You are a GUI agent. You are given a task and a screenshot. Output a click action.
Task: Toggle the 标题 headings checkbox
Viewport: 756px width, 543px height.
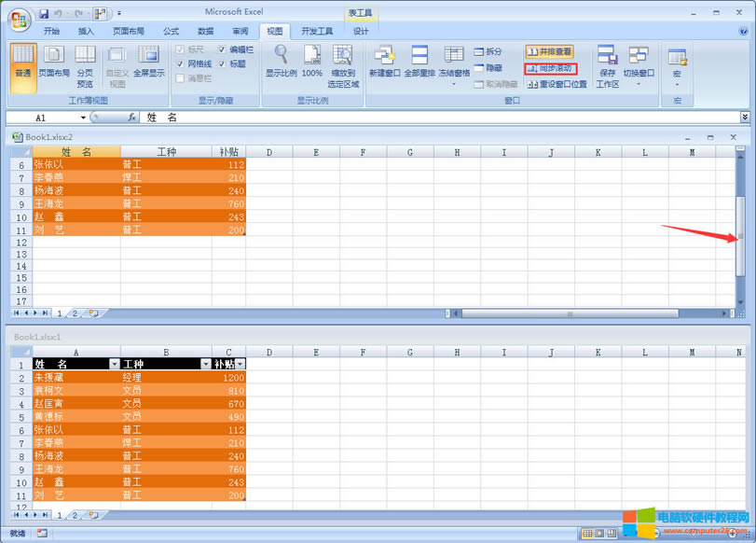(x=222, y=63)
